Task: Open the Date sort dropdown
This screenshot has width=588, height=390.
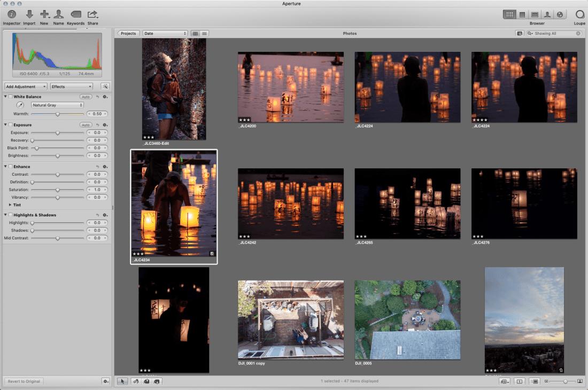Action: coord(165,33)
